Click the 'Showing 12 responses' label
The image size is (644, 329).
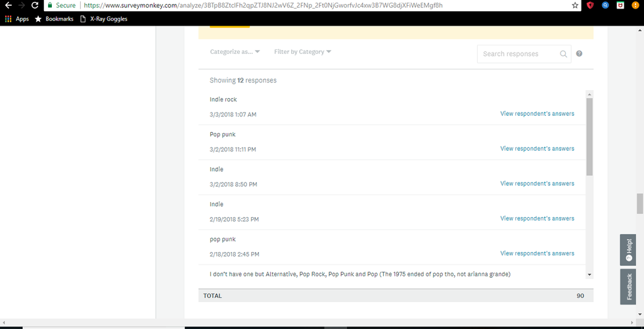[243, 80]
